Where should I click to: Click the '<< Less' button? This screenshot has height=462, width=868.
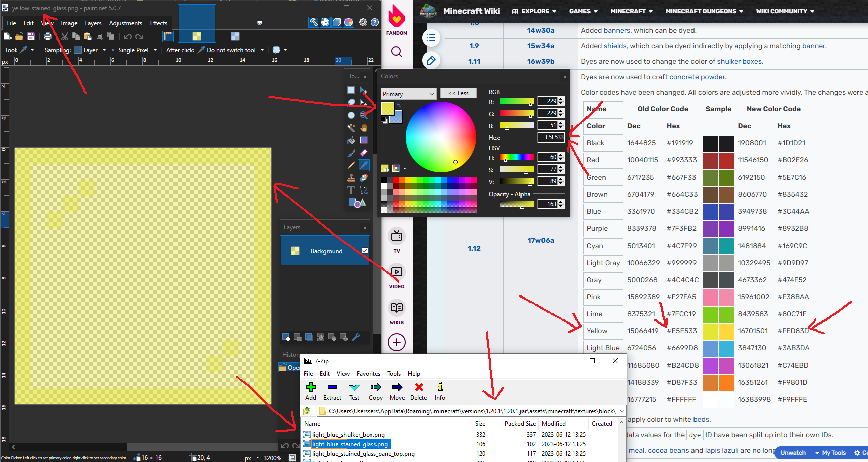458,93
